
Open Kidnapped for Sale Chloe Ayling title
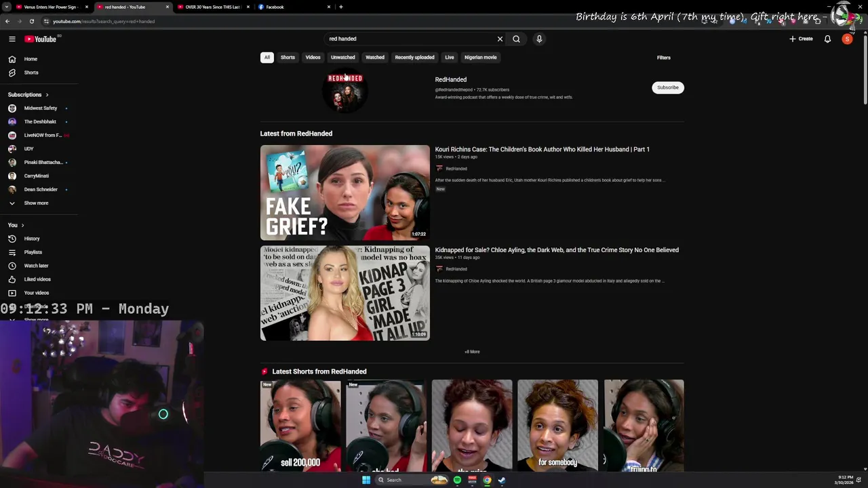click(557, 250)
